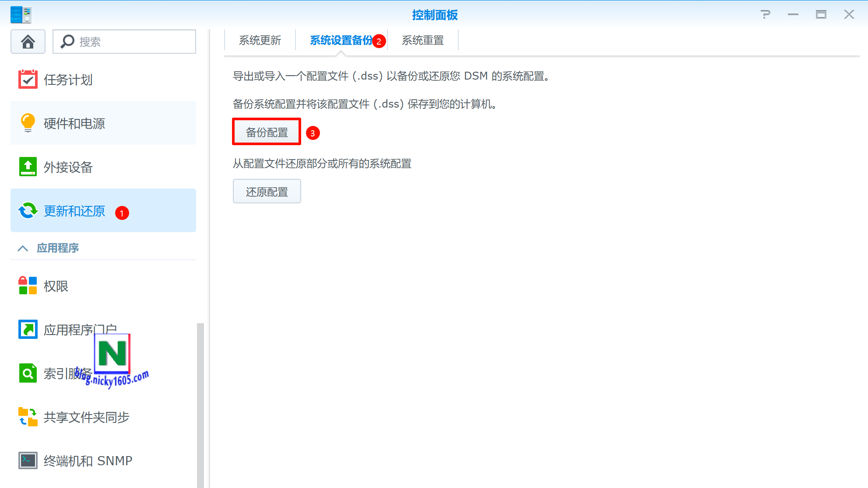Open the 外接设备 upload icon
The width and height of the screenshot is (868, 488).
point(28,167)
